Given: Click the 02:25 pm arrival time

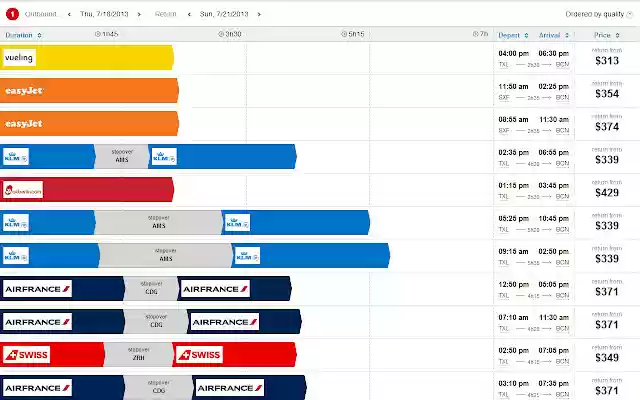Looking at the screenshot, I should [x=553, y=87].
